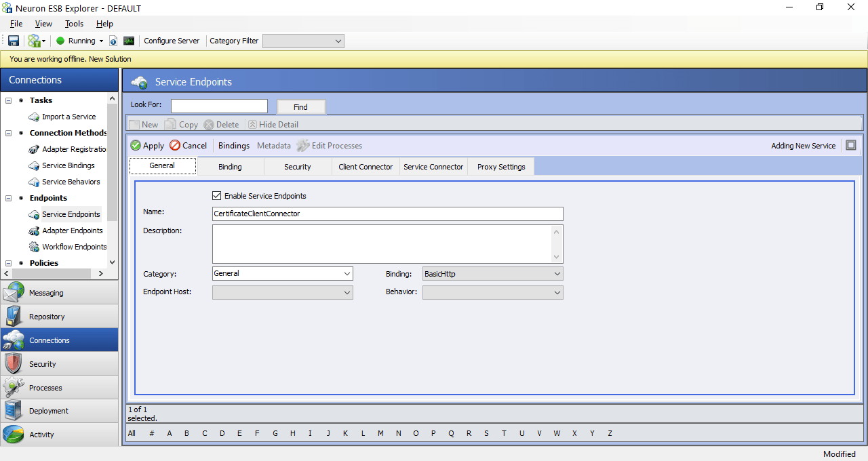Switch to the Client Connector tab
This screenshot has width=868, height=461.
click(x=366, y=167)
